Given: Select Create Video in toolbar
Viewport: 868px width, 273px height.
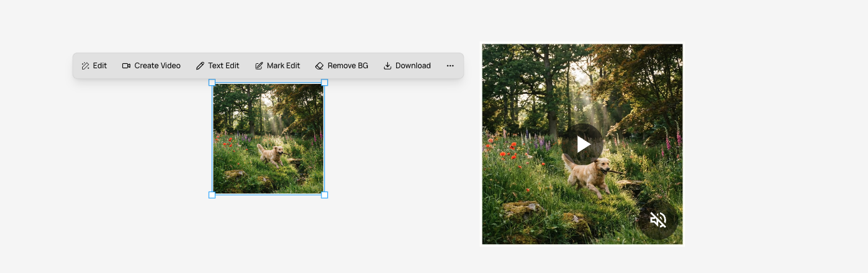Looking at the screenshot, I should point(151,66).
